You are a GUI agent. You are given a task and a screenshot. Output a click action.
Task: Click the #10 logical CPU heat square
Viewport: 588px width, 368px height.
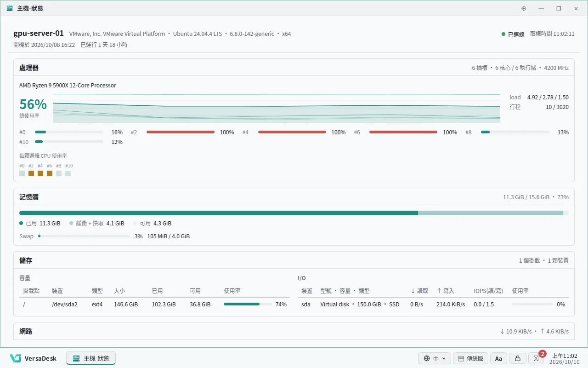pyautogui.click(x=68, y=173)
